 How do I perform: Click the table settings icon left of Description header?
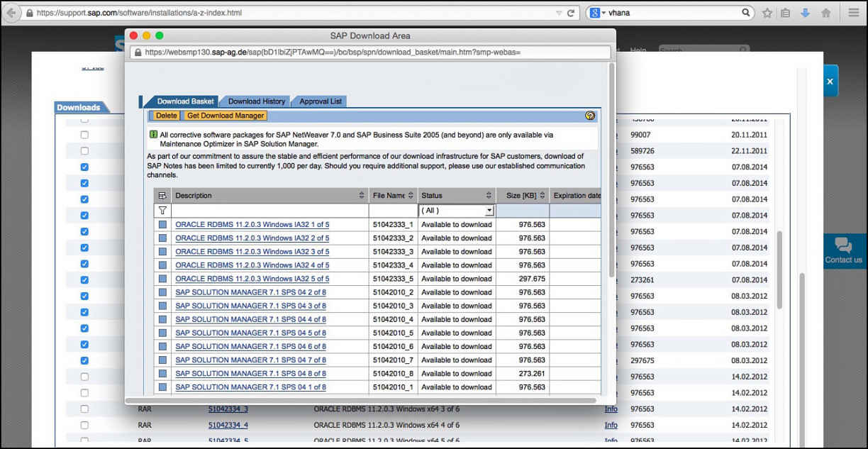click(162, 196)
